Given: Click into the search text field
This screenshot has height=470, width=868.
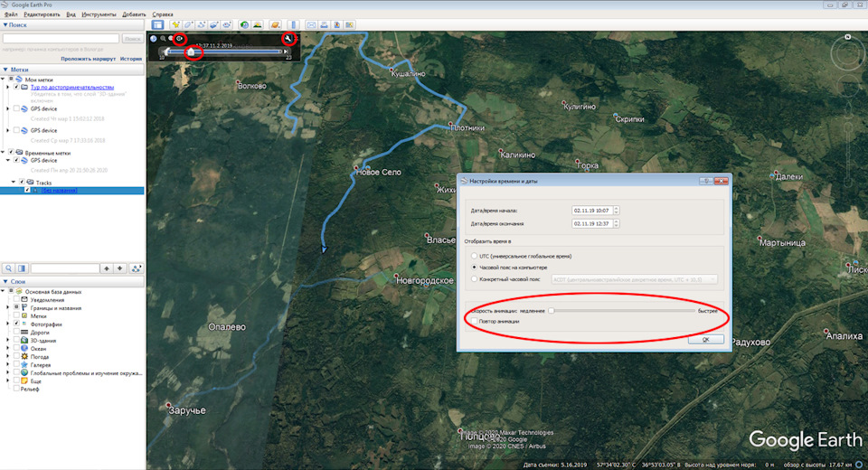Looking at the screenshot, I should (61, 39).
